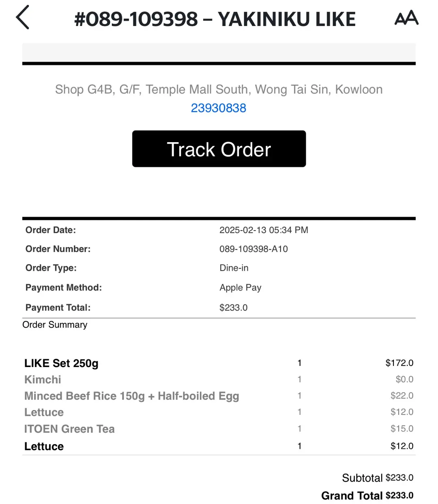Tap the Kimchi sub-item

coord(43,380)
